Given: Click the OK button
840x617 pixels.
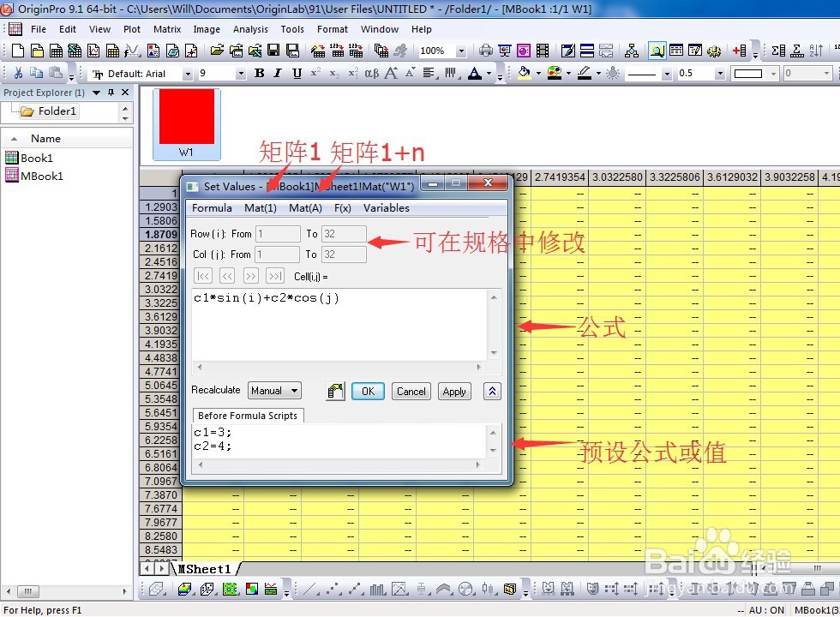Looking at the screenshot, I should pos(368,391).
